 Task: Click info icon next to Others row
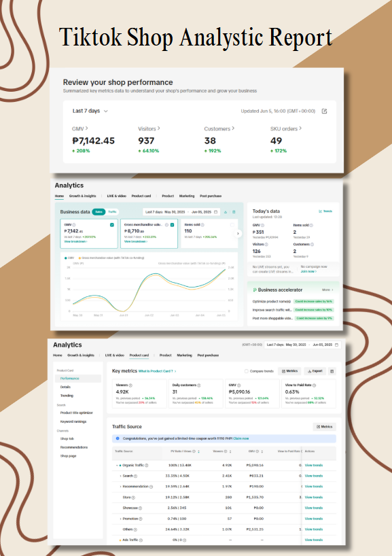135,529
